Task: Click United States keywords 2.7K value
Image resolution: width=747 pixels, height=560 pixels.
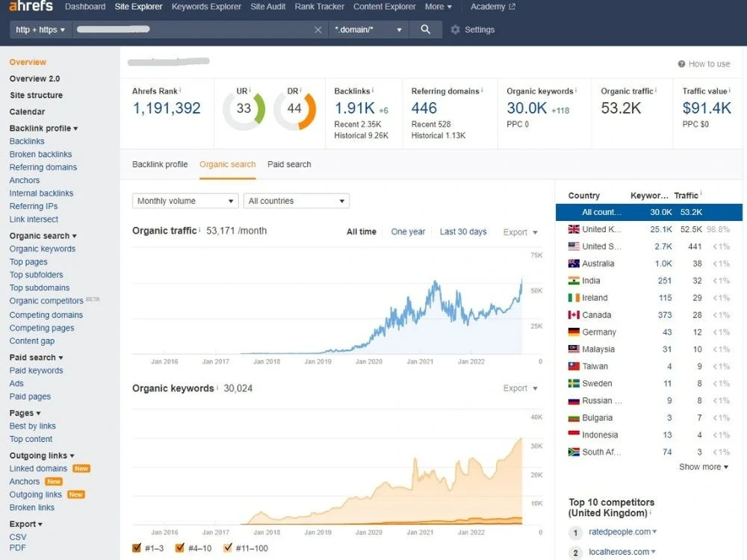Action: tap(663, 246)
